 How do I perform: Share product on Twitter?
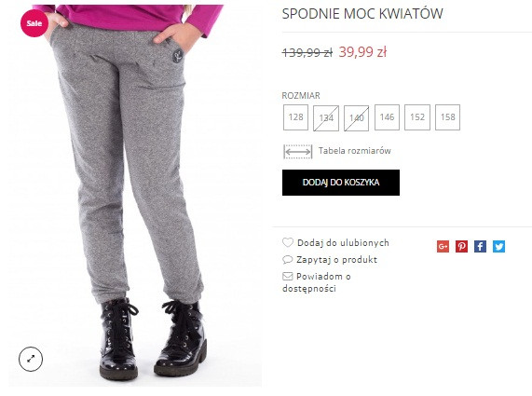click(498, 246)
